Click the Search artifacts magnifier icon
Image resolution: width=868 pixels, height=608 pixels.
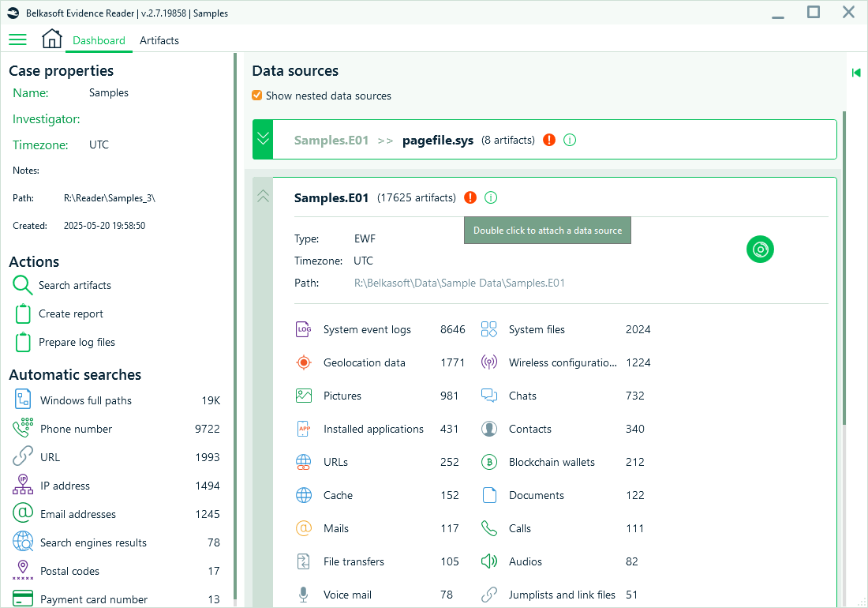click(23, 284)
